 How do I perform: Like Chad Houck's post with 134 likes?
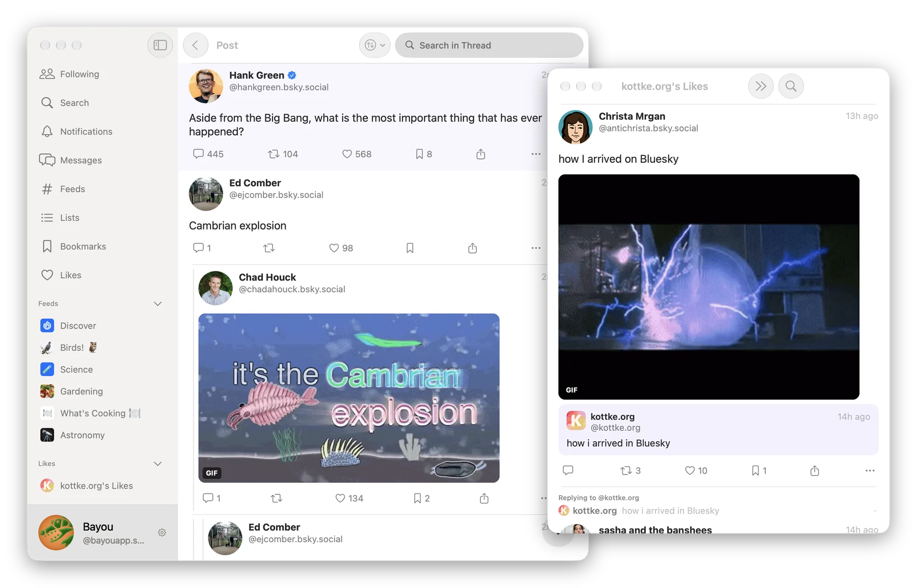[x=349, y=498]
